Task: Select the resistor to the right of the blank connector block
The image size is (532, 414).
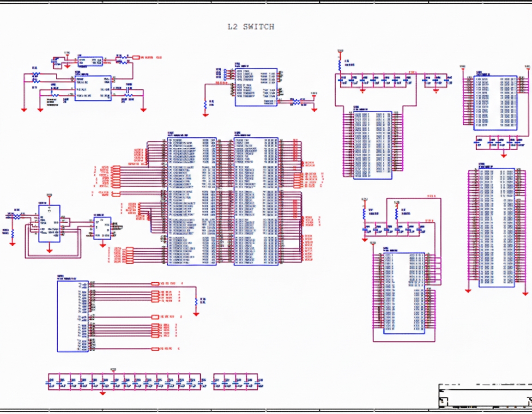Action: coord(196,301)
